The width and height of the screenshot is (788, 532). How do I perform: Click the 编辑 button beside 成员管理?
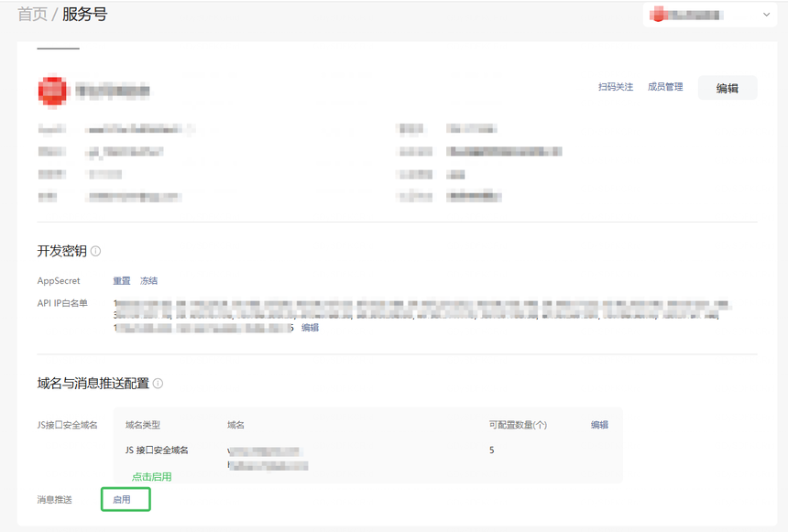(728, 88)
